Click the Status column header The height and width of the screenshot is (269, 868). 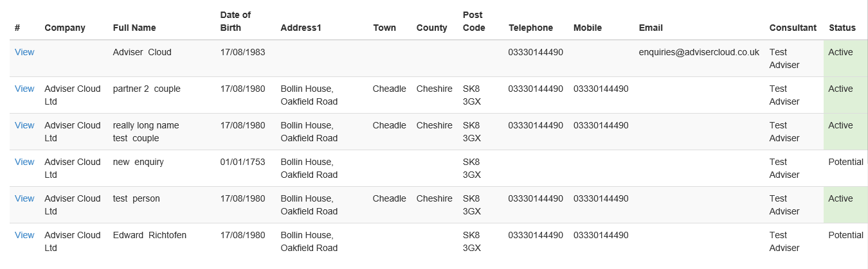[842, 28]
